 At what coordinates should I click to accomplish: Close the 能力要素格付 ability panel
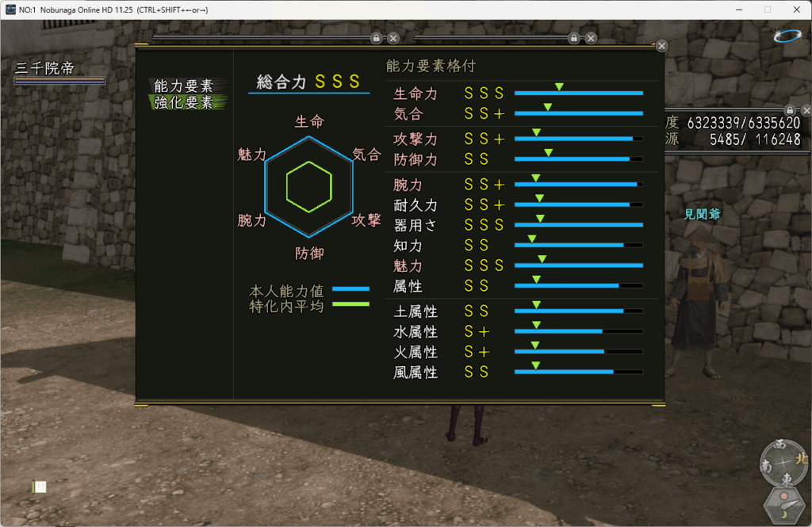[x=662, y=46]
